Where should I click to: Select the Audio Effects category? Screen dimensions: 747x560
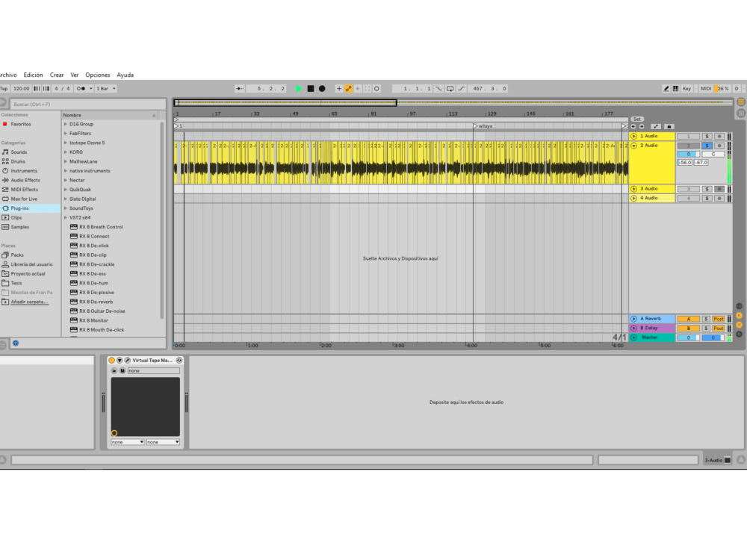coord(25,180)
